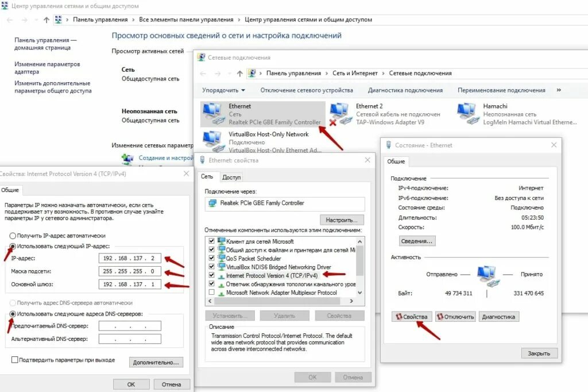Open the Ethernet adapter icon
The height and width of the screenshot is (392, 588).
click(214, 114)
